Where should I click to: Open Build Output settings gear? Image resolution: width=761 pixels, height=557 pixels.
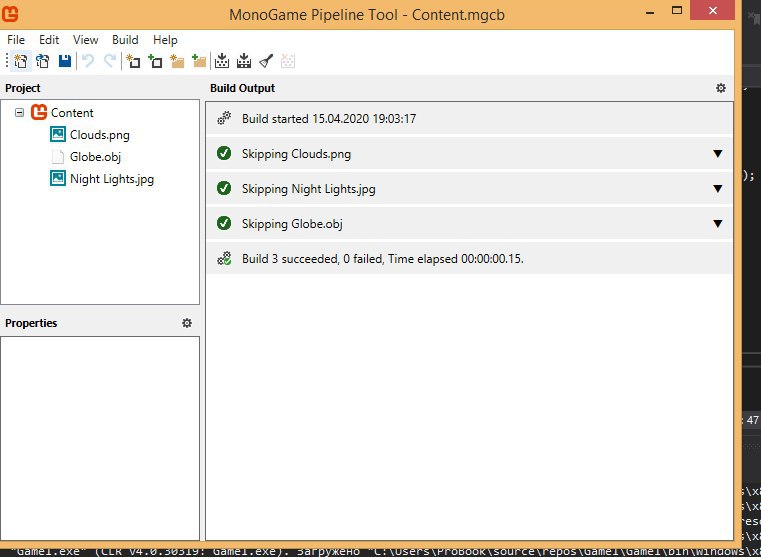point(721,88)
